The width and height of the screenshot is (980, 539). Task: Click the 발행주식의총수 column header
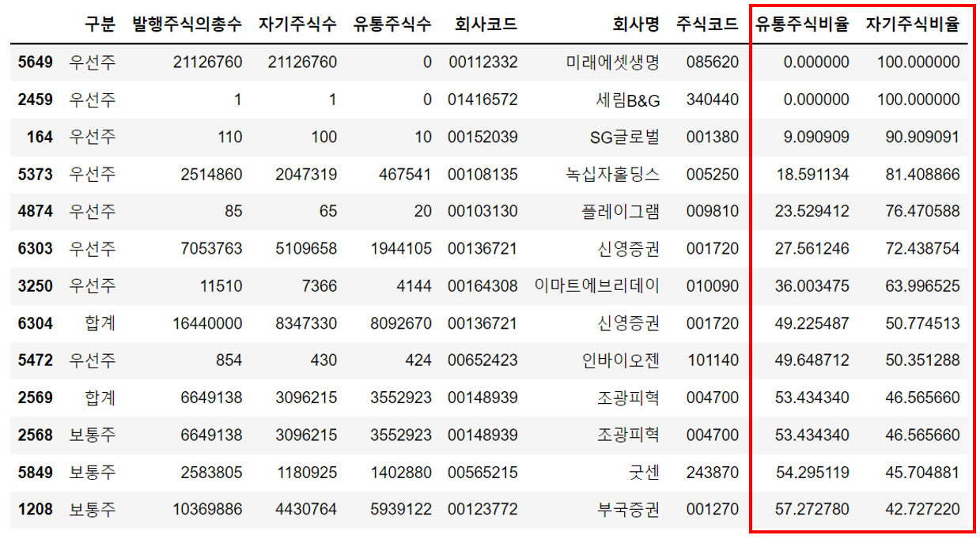(x=187, y=24)
